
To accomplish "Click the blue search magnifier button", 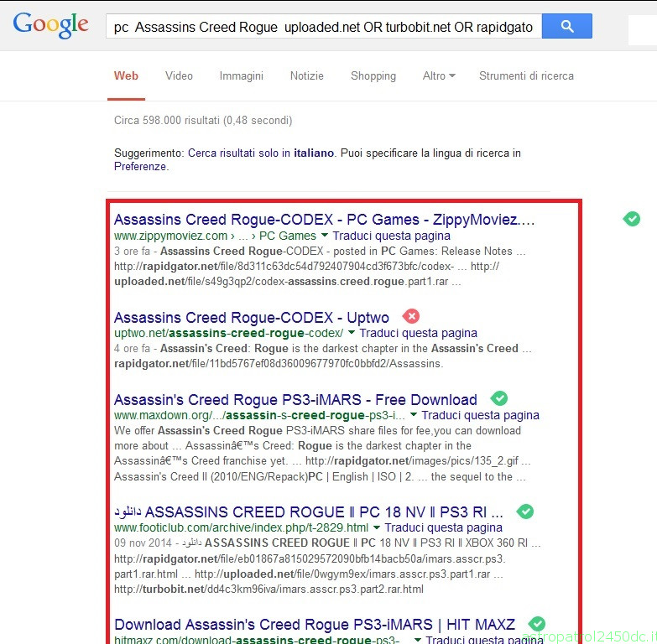I will tap(567, 26).
